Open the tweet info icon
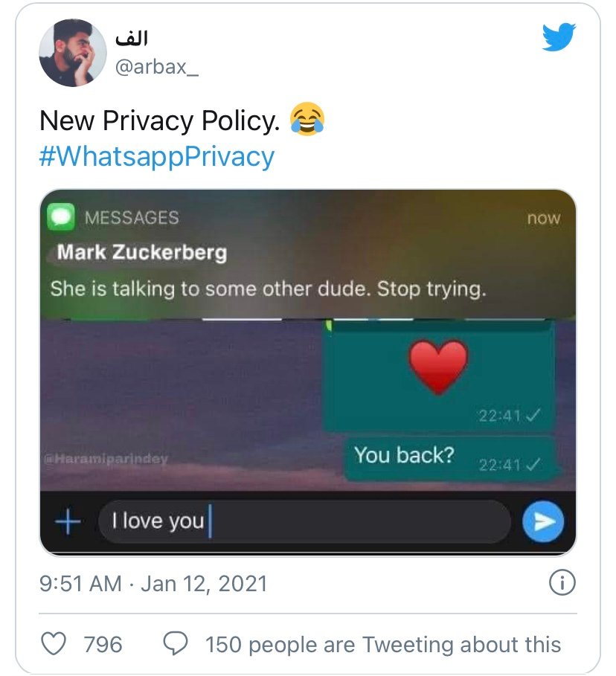The height and width of the screenshot is (676, 616). [562, 582]
